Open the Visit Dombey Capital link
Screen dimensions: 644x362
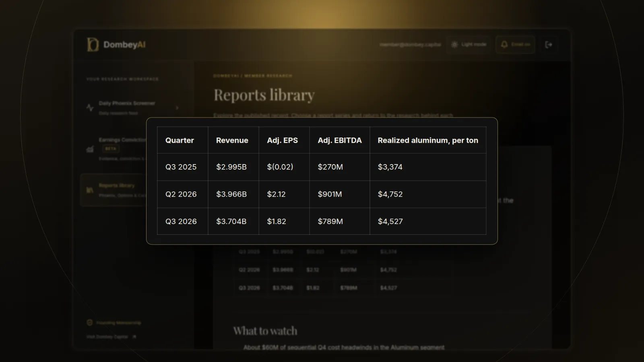pyautogui.click(x=111, y=337)
